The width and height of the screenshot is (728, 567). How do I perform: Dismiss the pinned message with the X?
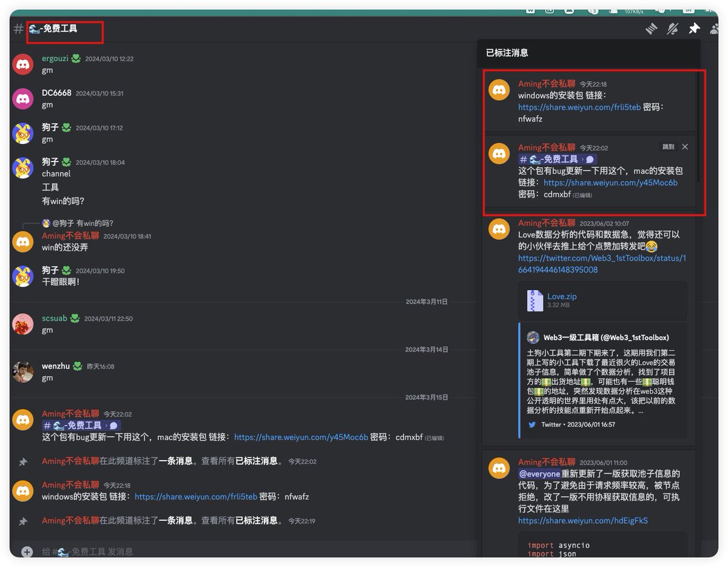coord(685,146)
